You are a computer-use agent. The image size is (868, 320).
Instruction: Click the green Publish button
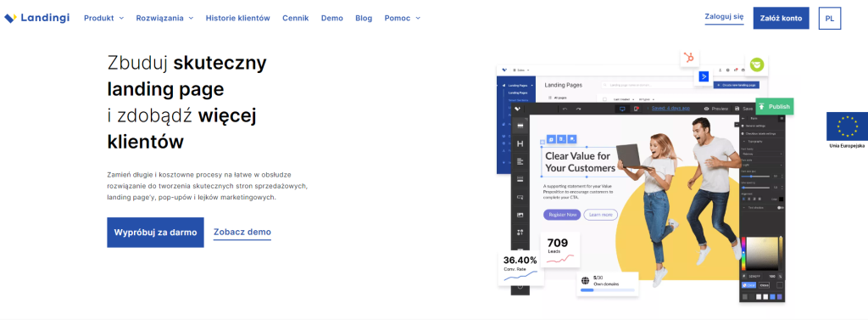point(775,106)
